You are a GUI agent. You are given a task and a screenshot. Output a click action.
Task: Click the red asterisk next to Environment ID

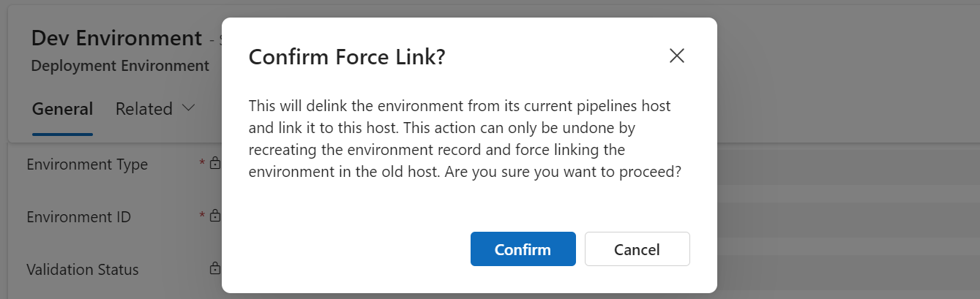(202, 216)
